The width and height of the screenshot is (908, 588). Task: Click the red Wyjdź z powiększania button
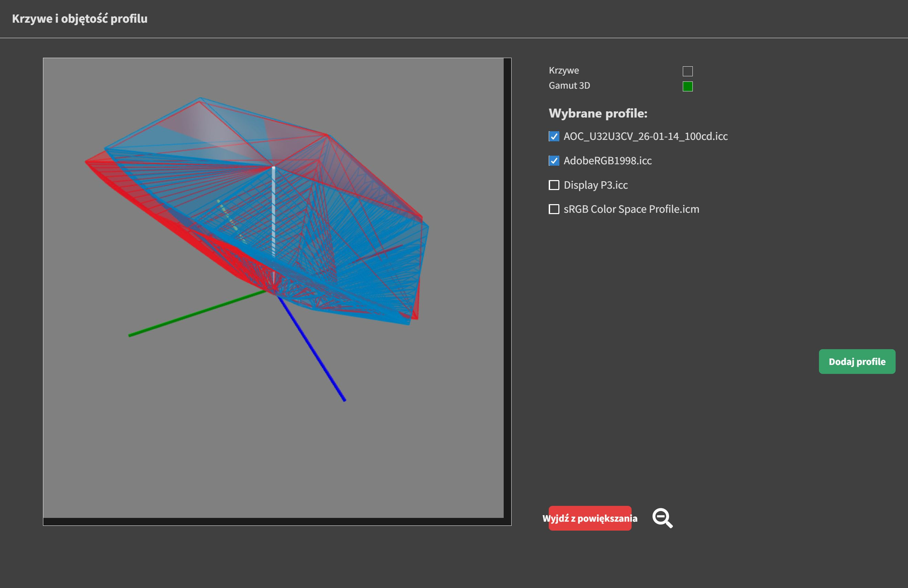(590, 518)
